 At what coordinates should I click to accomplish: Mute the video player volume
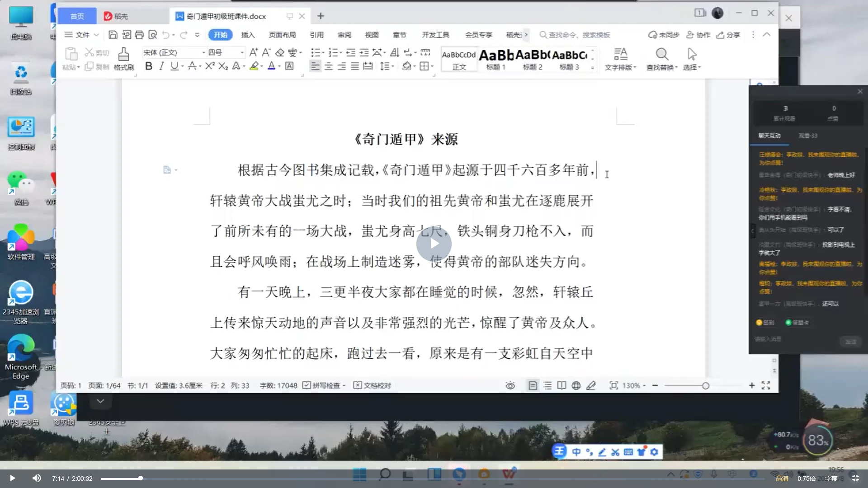pos(37,478)
